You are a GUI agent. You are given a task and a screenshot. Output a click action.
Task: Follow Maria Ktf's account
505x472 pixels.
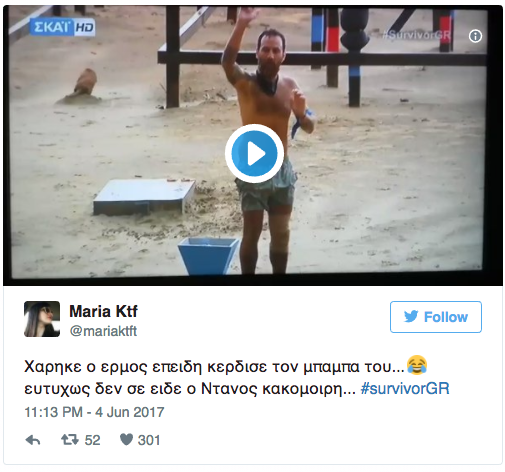pyautogui.click(x=436, y=317)
